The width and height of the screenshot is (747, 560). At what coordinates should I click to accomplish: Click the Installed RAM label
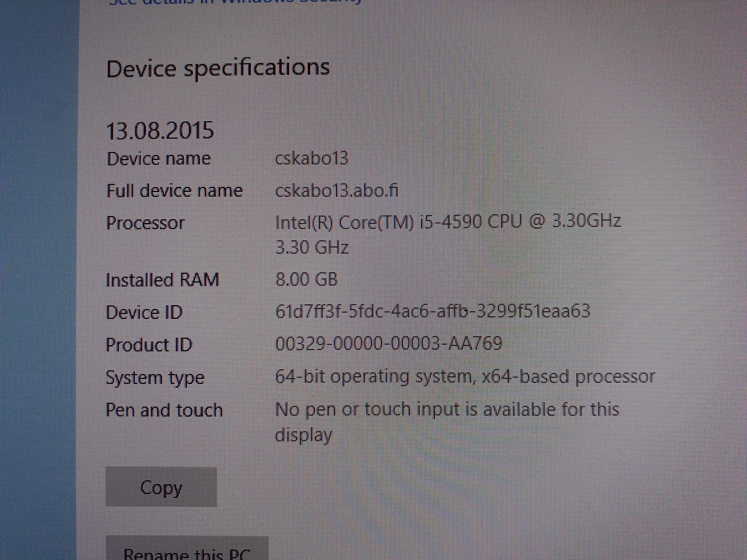click(163, 279)
